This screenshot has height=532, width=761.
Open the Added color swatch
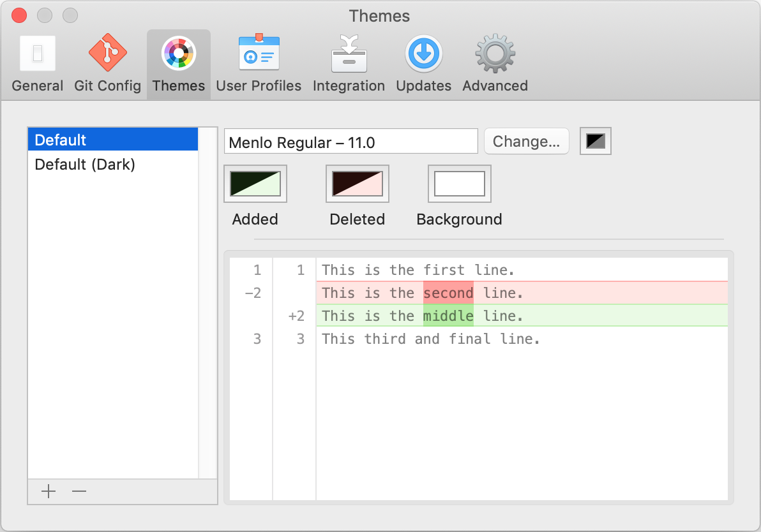(255, 184)
